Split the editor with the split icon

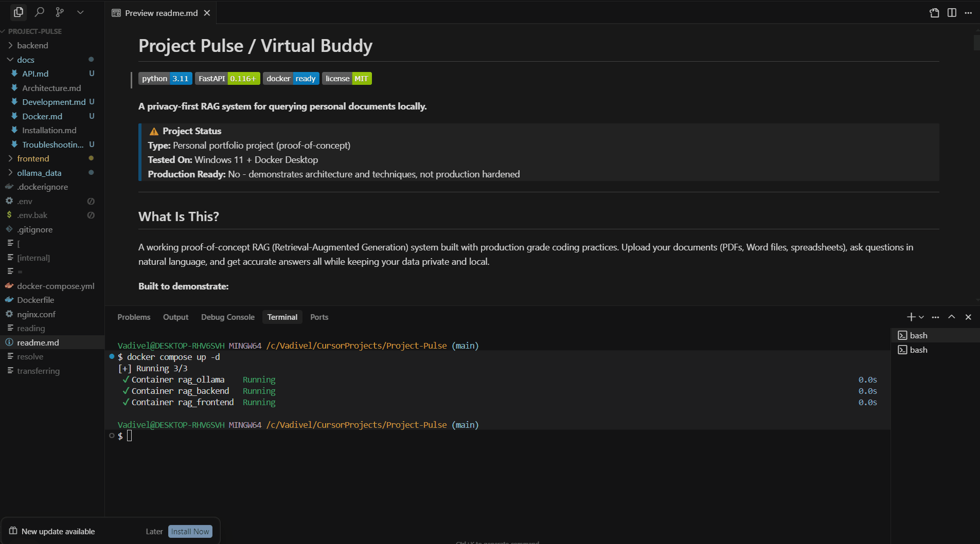pos(952,13)
